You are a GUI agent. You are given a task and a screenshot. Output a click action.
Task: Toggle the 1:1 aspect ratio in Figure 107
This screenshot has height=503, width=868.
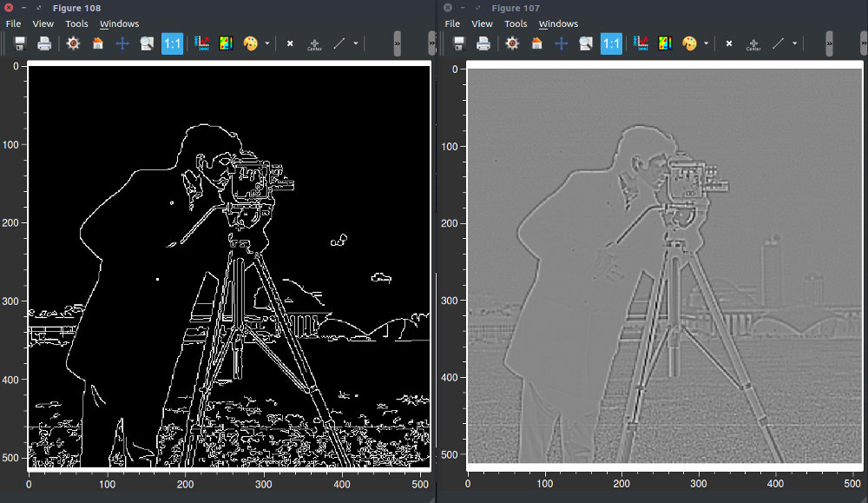point(611,43)
